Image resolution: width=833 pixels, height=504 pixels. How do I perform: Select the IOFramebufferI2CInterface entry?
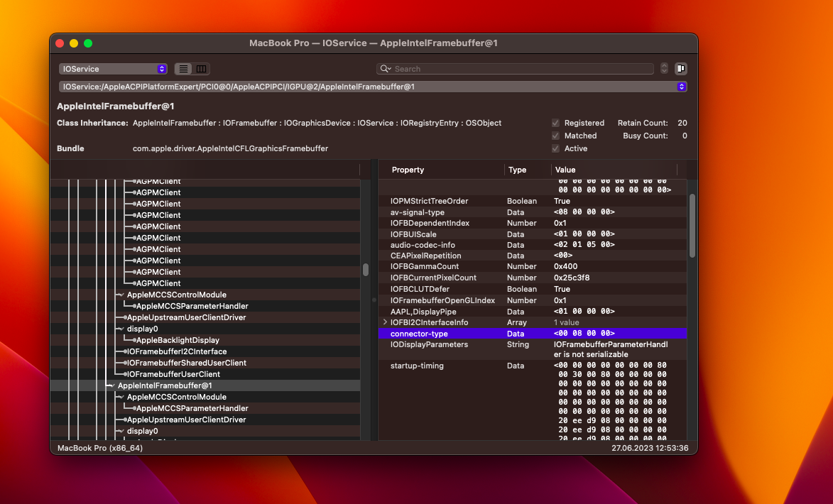pyautogui.click(x=177, y=351)
